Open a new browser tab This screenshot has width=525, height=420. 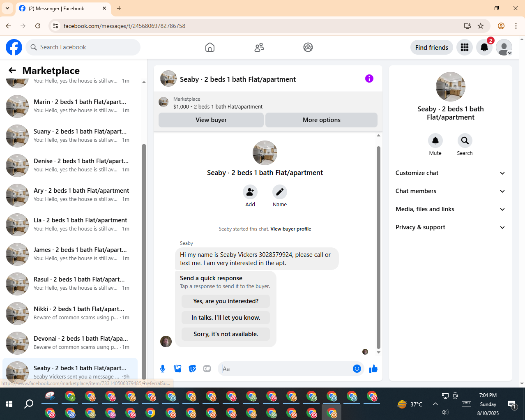(119, 8)
